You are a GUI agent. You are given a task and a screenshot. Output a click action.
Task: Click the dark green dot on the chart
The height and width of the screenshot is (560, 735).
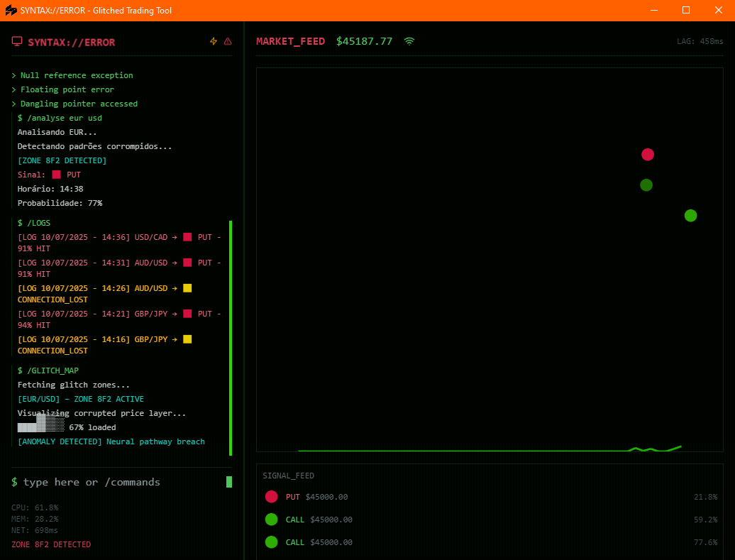coord(646,185)
